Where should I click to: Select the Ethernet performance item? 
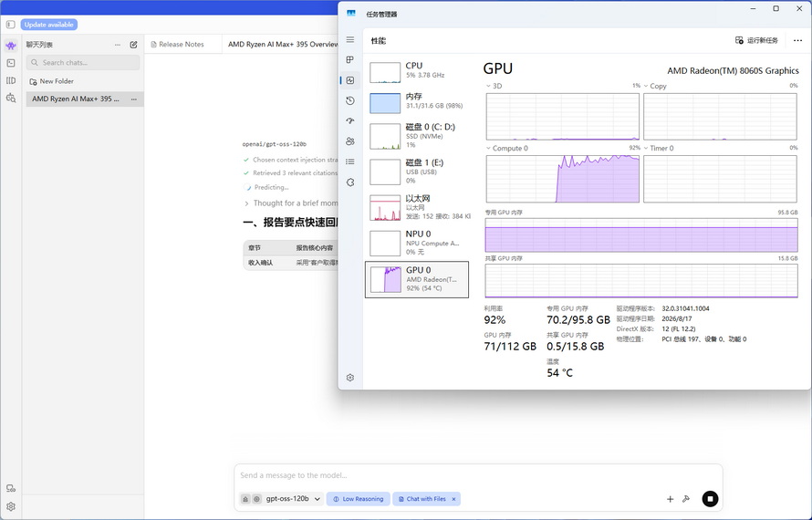click(x=417, y=207)
